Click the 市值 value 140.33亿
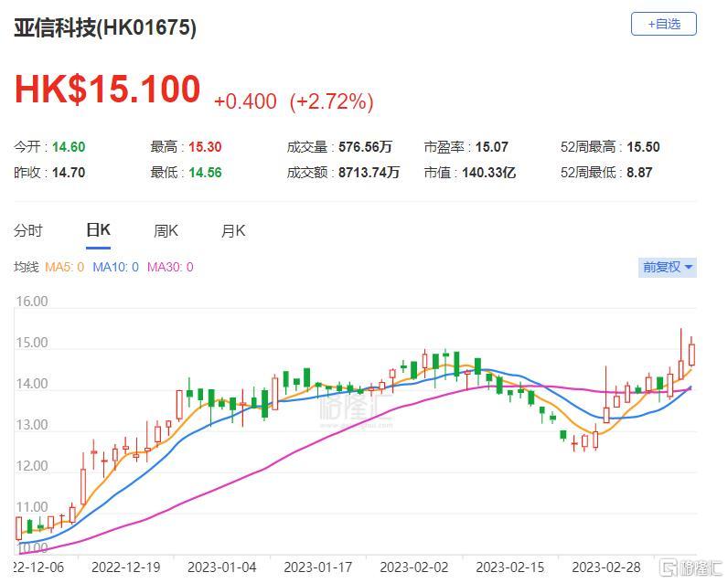Viewport: 728px width, 583px height. [489, 173]
